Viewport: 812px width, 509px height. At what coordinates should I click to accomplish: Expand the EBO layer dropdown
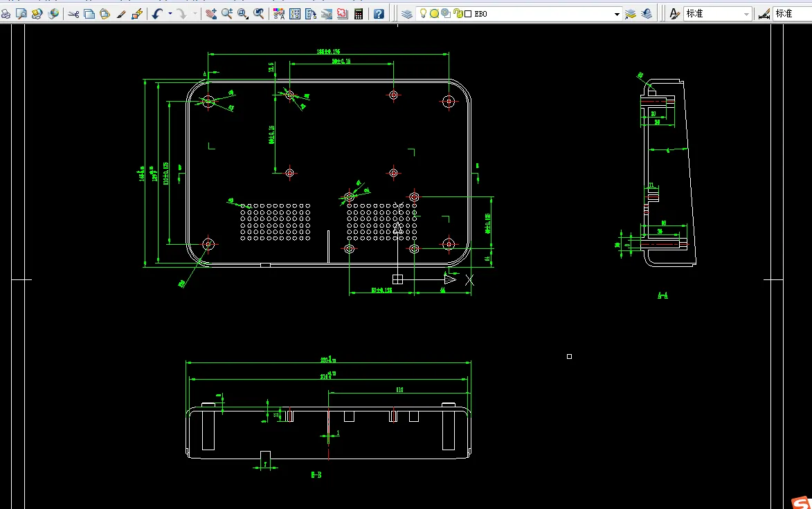pyautogui.click(x=617, y=14)
